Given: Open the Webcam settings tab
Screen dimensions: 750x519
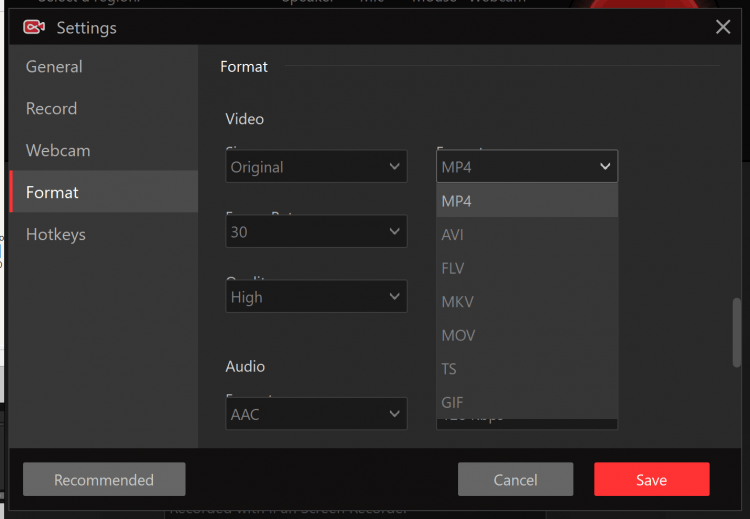Looking at the screenshot, I should (x=58, y=151).
